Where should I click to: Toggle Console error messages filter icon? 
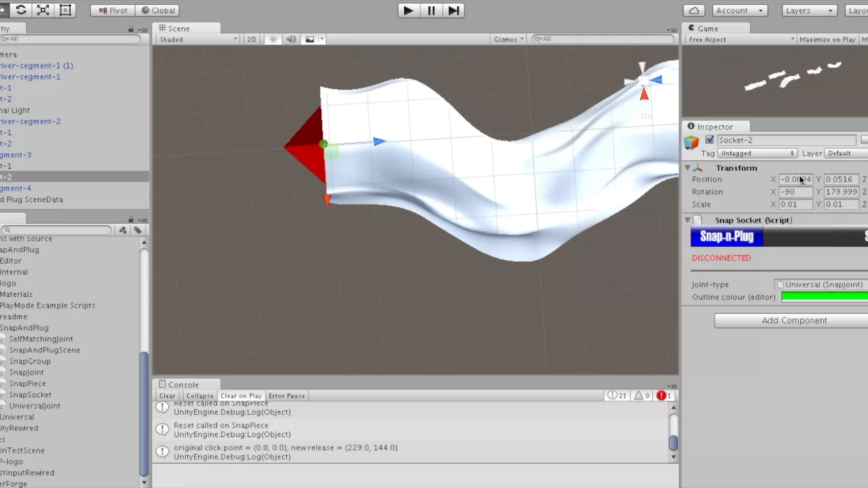point(664,396)
